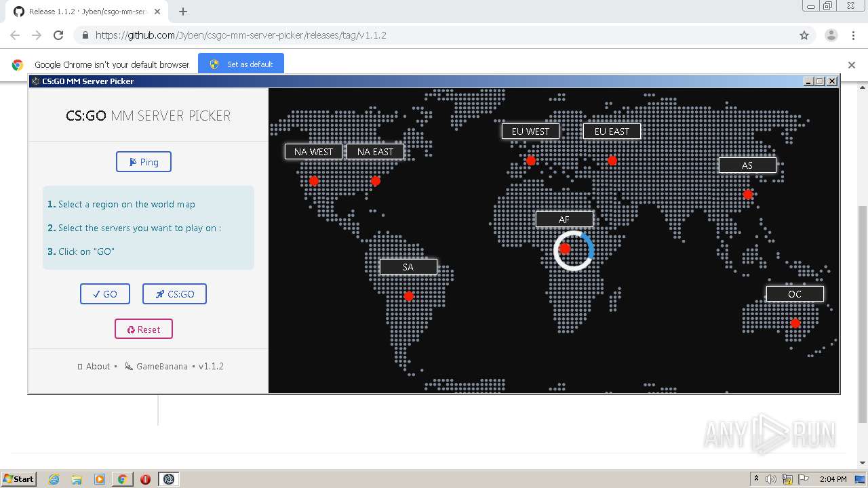Select the EU EAST region label
868x488 pixels.
[x=612, y=131]
